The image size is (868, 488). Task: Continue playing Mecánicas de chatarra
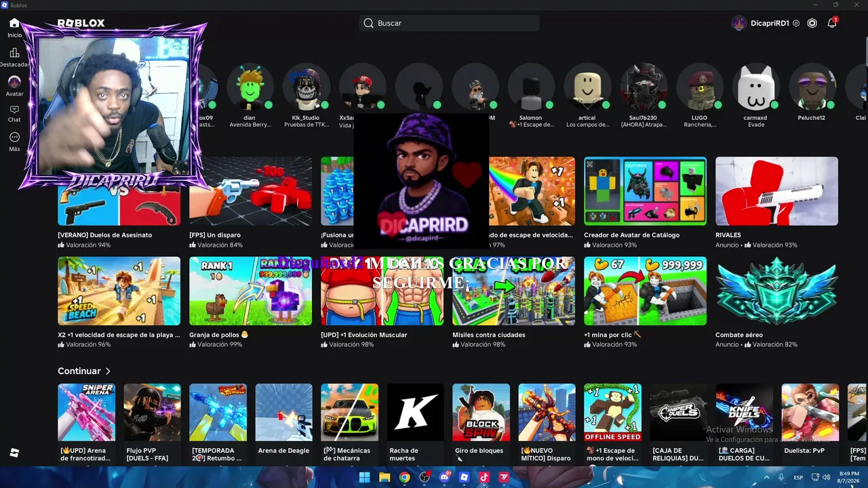coord(350,423)
